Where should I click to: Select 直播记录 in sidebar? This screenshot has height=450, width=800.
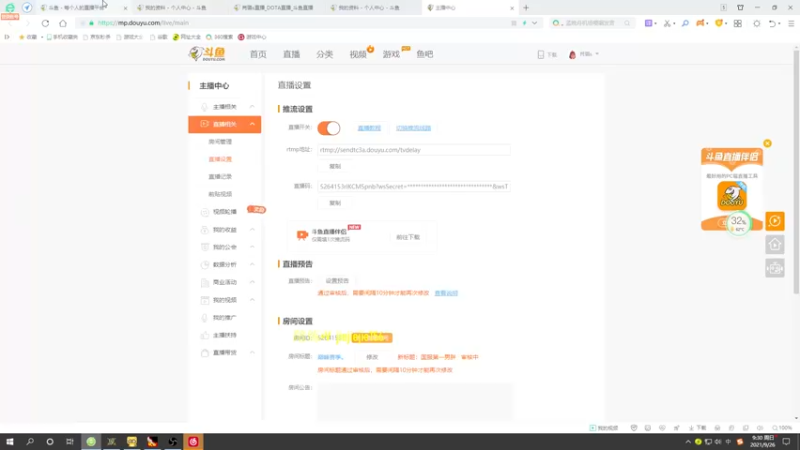tap(220, 177)
